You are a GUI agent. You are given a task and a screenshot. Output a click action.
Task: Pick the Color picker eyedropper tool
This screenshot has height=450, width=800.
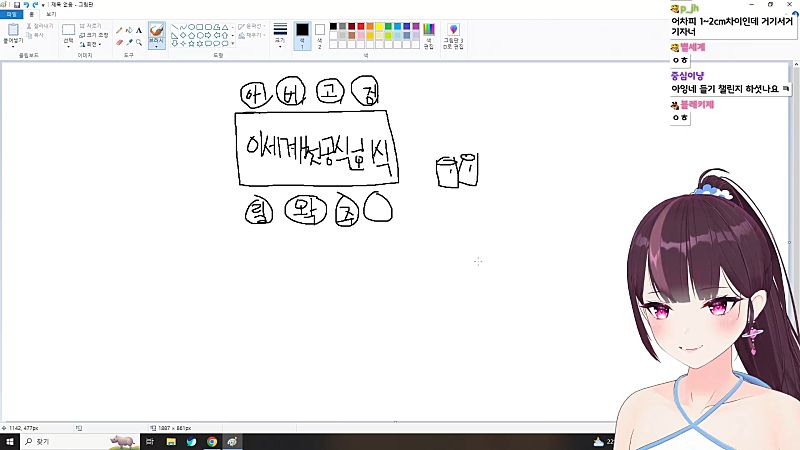tap(128, 42)
